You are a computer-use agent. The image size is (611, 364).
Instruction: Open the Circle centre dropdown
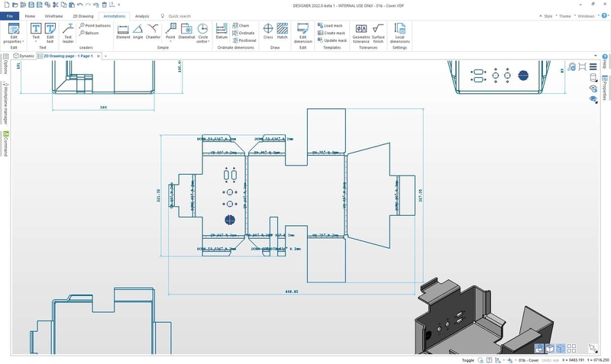tap(203, 41)
